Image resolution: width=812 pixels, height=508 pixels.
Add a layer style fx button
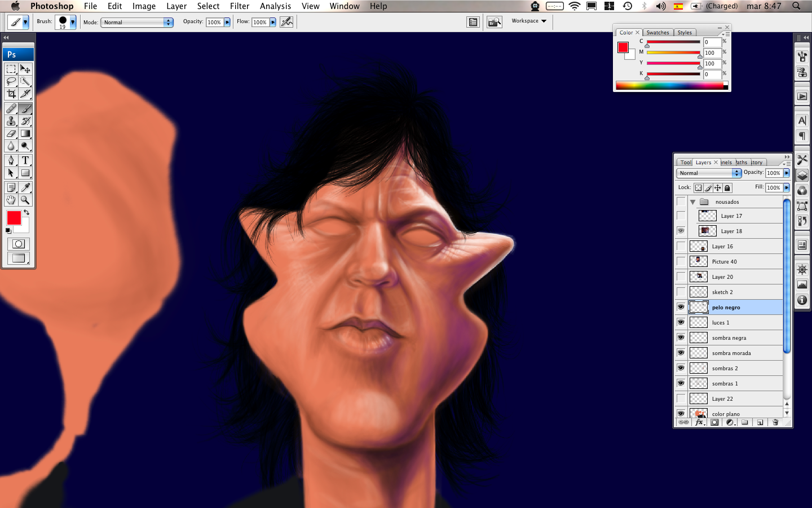click(699, 422)
